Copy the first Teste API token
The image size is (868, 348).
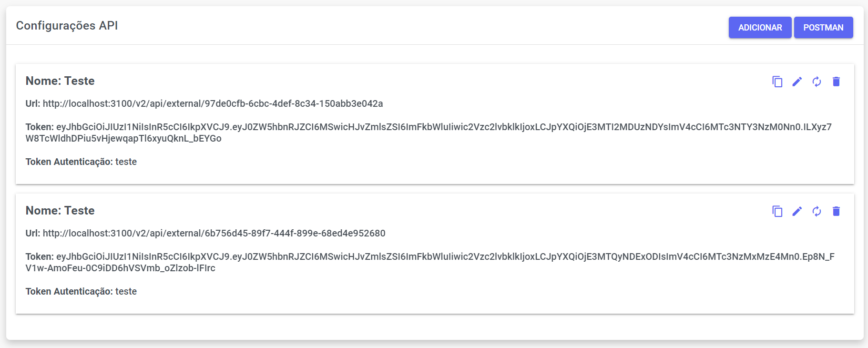[x=777, y=82]
